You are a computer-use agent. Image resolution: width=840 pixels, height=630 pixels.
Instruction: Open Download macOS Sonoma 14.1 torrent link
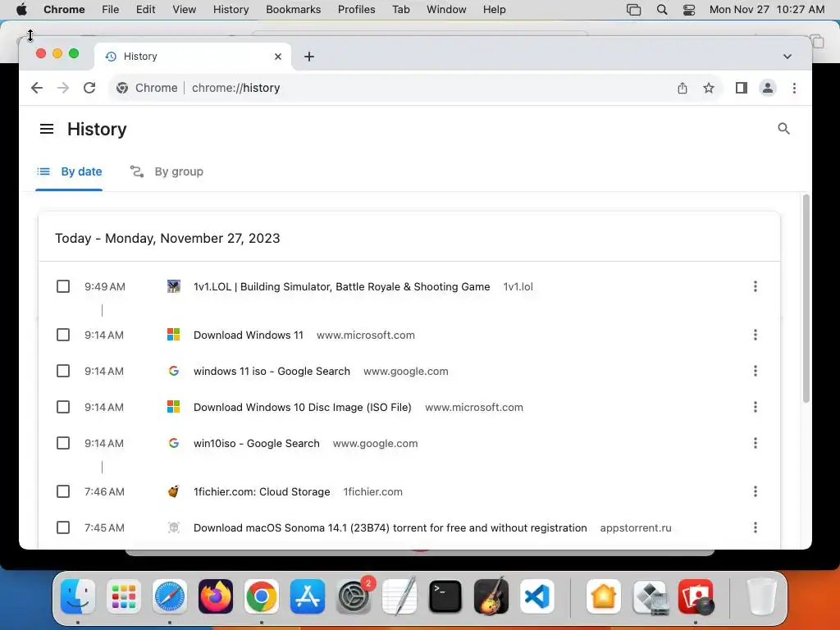(390, 527)
